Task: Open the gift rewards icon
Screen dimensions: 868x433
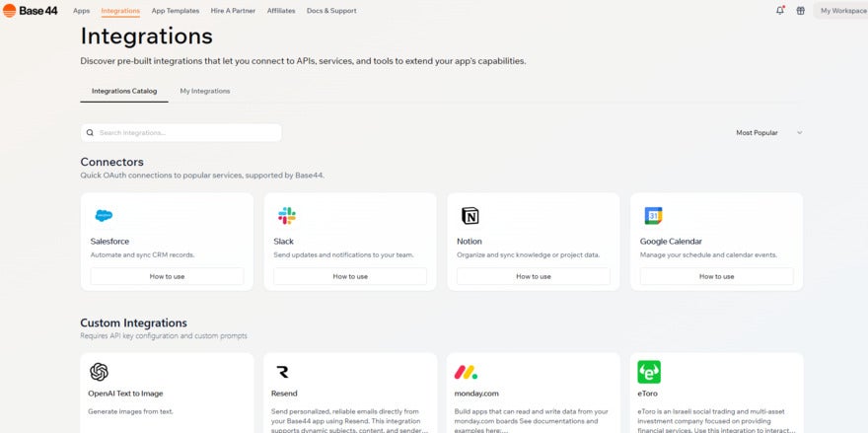Action: 801,11
